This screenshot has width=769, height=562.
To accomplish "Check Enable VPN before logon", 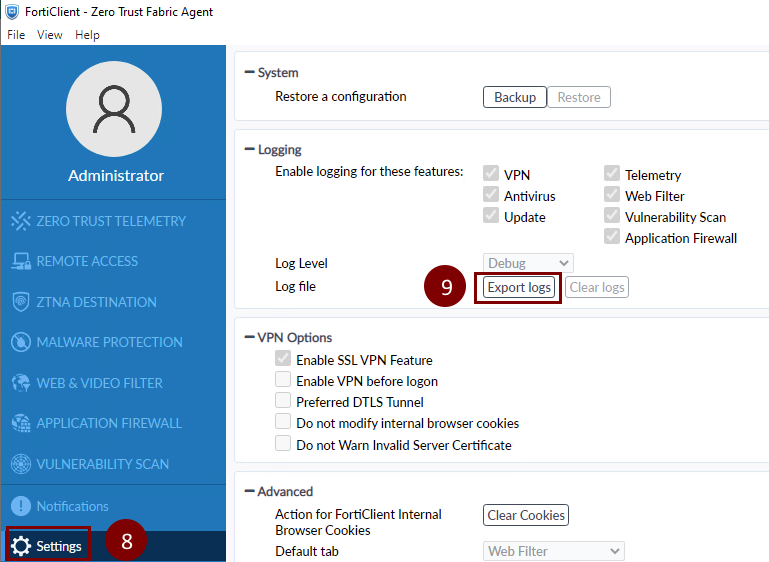I will 283,380.
